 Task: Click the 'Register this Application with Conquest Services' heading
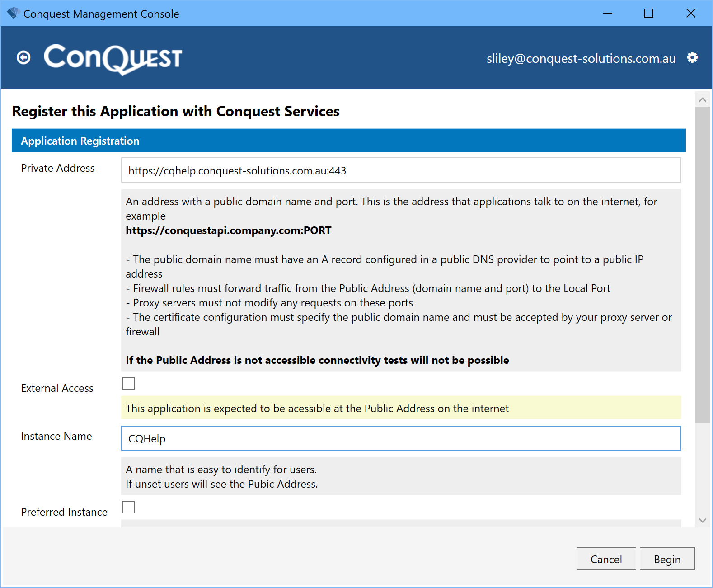pyautogui.click(x=176, y=111)
